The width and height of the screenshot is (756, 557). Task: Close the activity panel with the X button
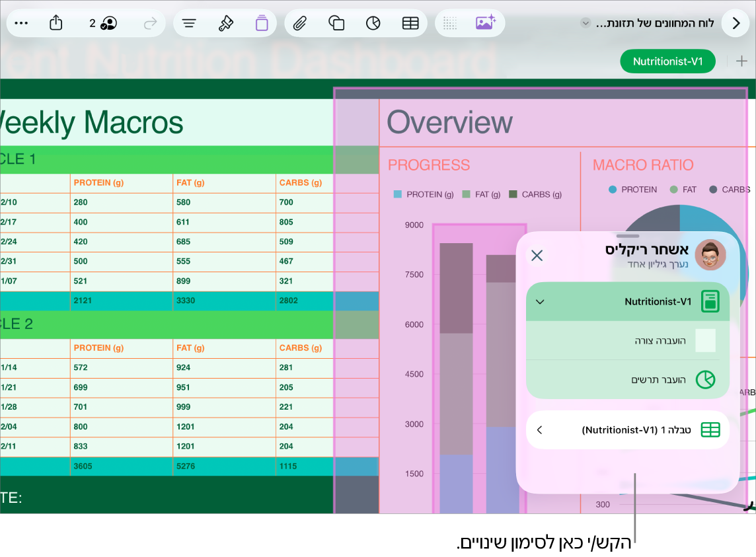(537, 255)
